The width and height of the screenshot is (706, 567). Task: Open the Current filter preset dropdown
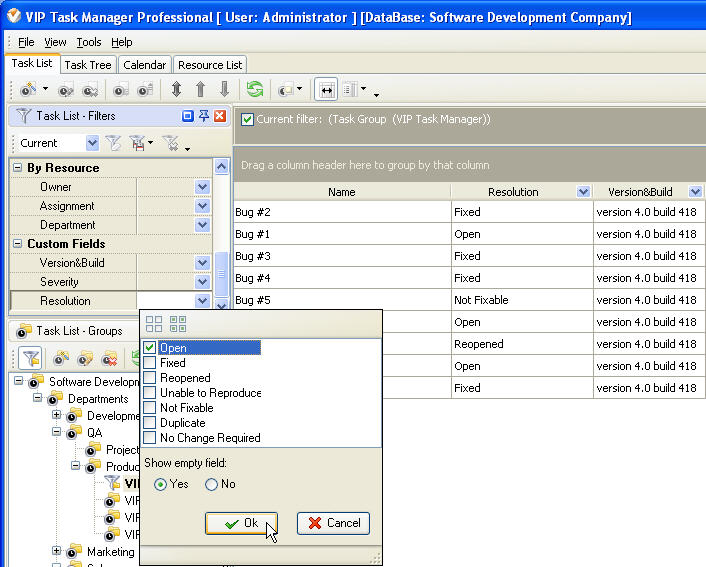(92, 143)
